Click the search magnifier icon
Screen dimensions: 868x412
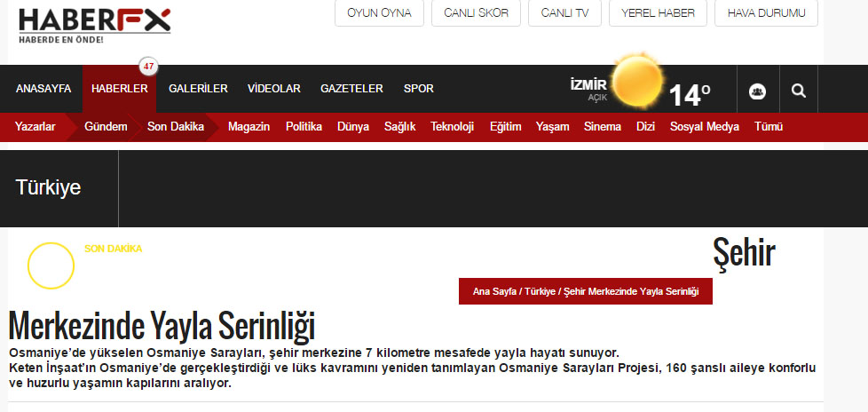coord(798,90)
